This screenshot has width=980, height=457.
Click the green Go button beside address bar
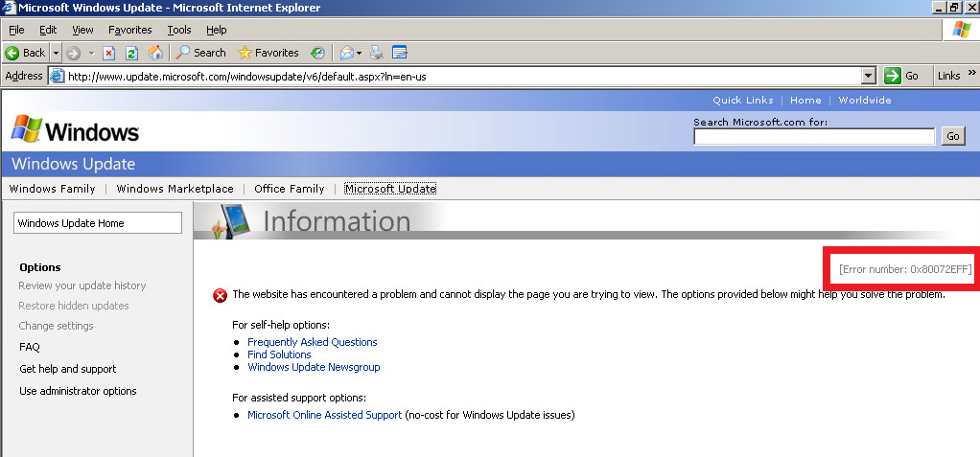click(901, 77)
